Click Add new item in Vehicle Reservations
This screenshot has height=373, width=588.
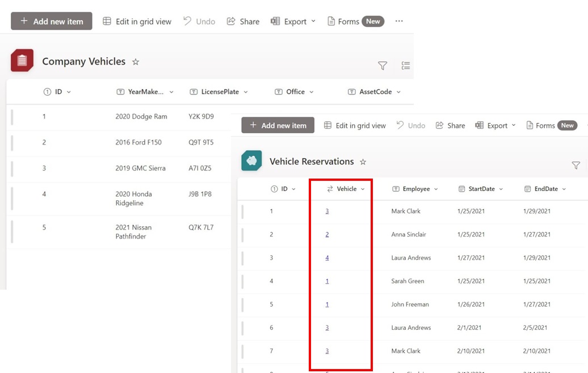[x=278, y=125]
